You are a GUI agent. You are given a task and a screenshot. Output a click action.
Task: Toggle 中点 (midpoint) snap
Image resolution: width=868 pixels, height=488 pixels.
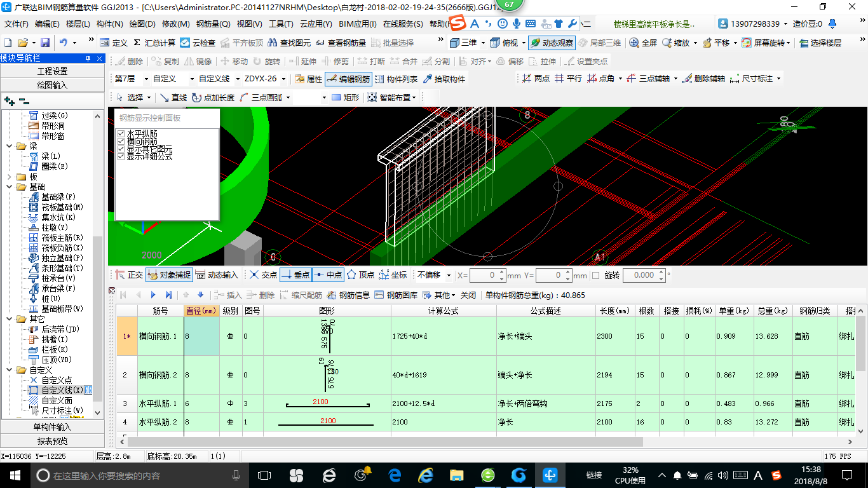pos(328,275)
